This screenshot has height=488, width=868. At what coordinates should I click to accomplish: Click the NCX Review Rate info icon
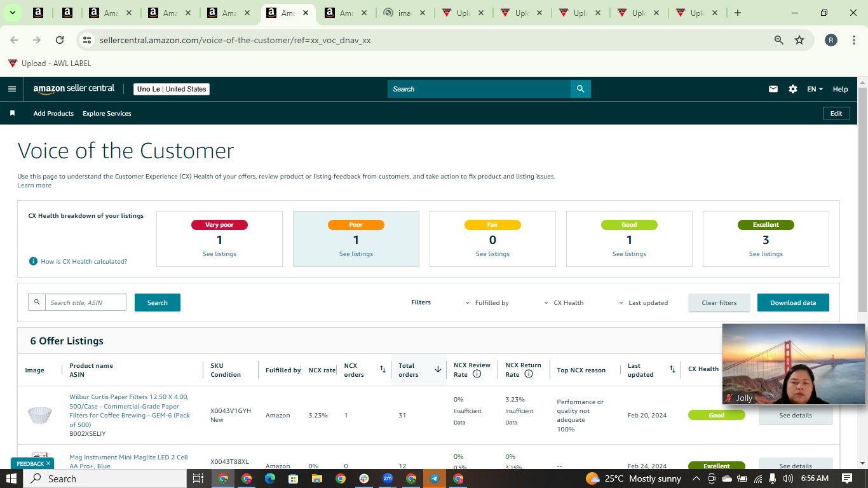tap(477, 374)
